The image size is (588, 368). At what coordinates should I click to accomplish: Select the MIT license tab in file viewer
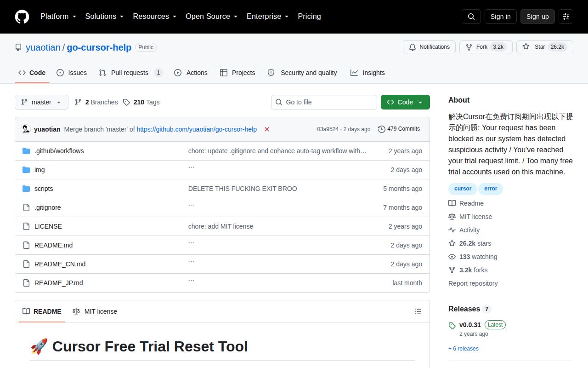(x=95, y=311)
